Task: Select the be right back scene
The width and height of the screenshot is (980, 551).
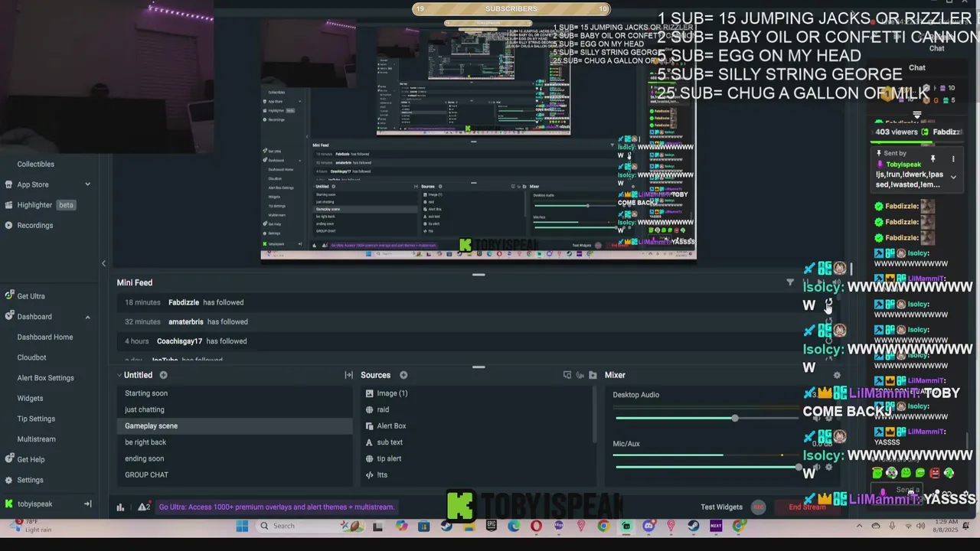Action: [234, 442]
